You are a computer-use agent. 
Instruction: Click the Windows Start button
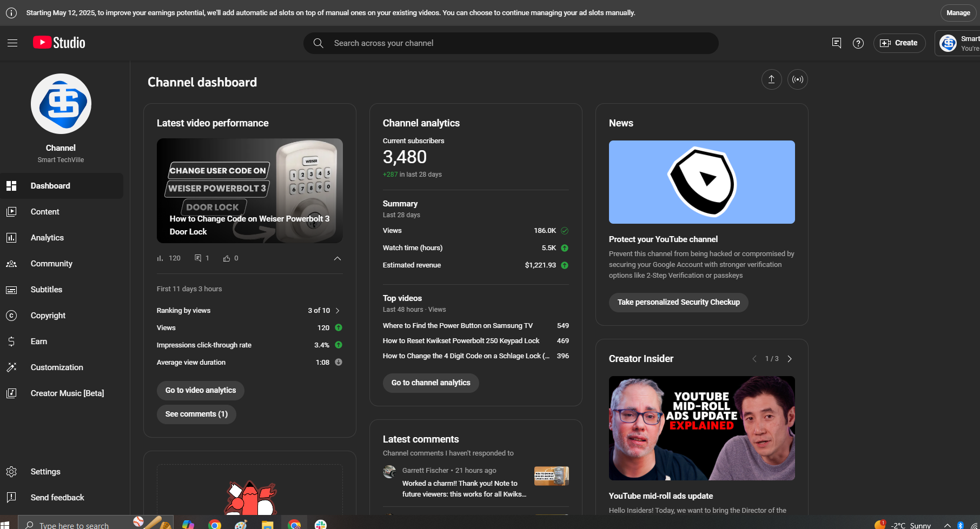5,525
